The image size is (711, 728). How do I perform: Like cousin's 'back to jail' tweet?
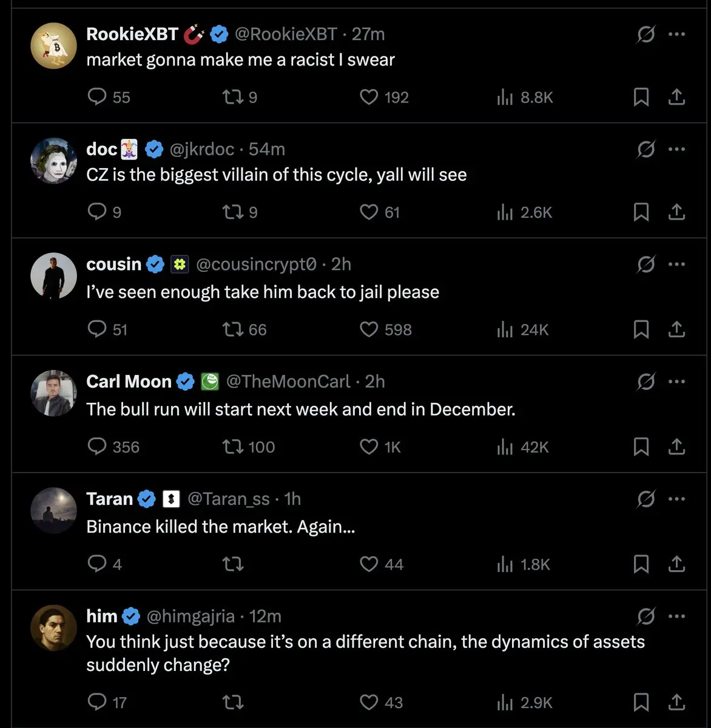(369, 329)
